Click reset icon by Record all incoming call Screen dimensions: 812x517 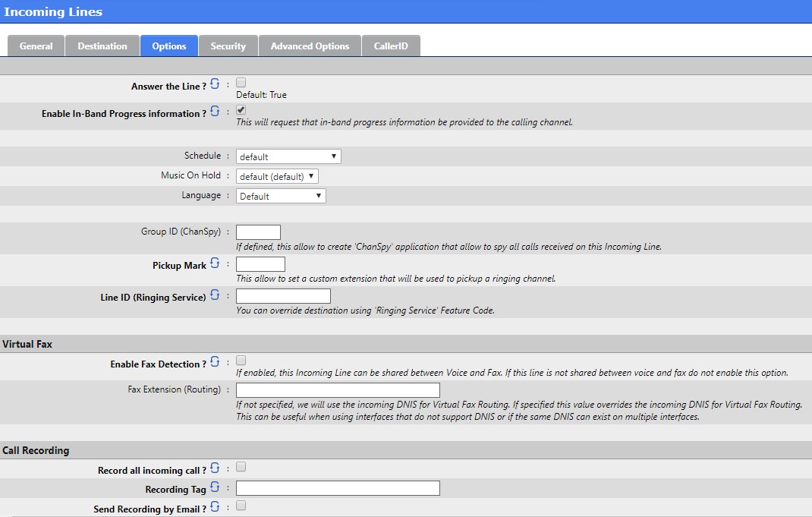[215, 468]
